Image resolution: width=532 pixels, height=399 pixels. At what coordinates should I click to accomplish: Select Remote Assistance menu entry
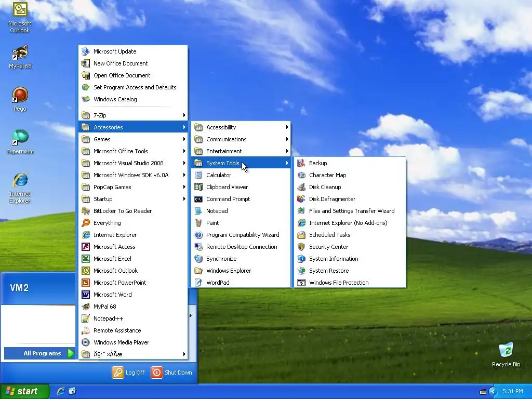(x=133, y=330)
